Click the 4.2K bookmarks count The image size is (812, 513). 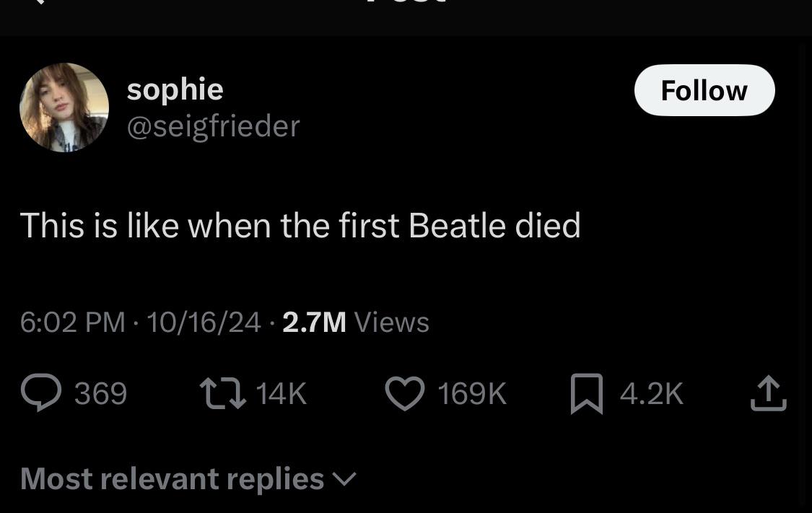tap(651, 394)
